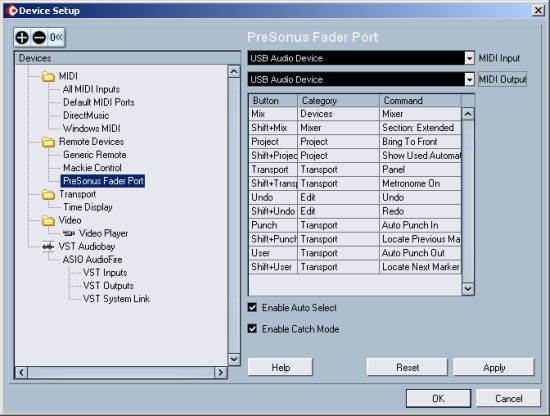The image size is (550, 416).
Task: Select DirectMusic in device tree
Action: coord(86,115)
